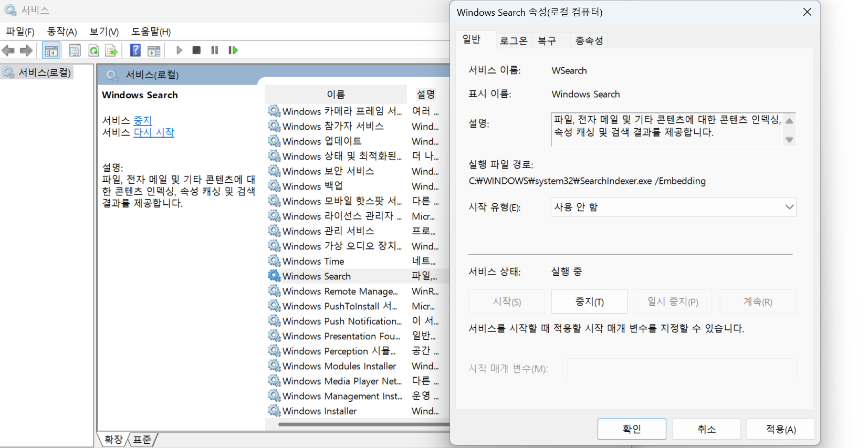Select Windows Presentation Foundation service row

(x=358, y=336)
